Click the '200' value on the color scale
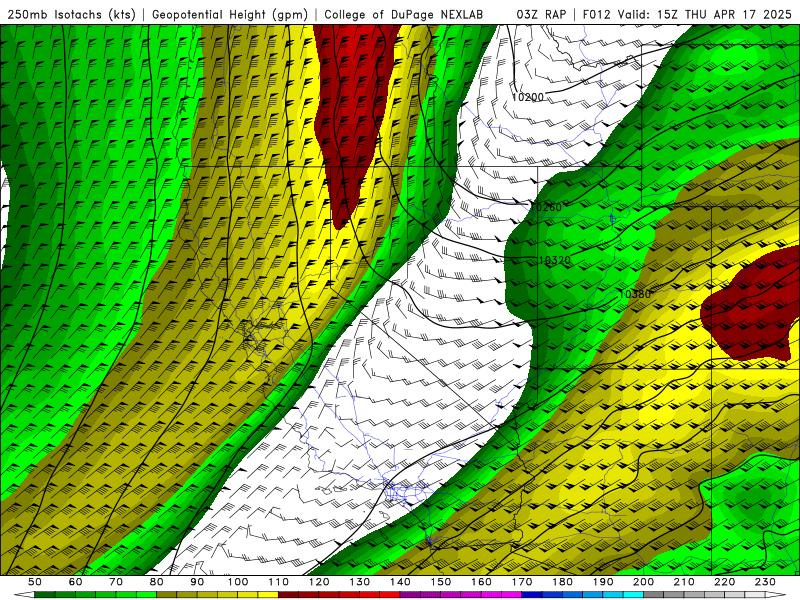 [x=643, y=582]
